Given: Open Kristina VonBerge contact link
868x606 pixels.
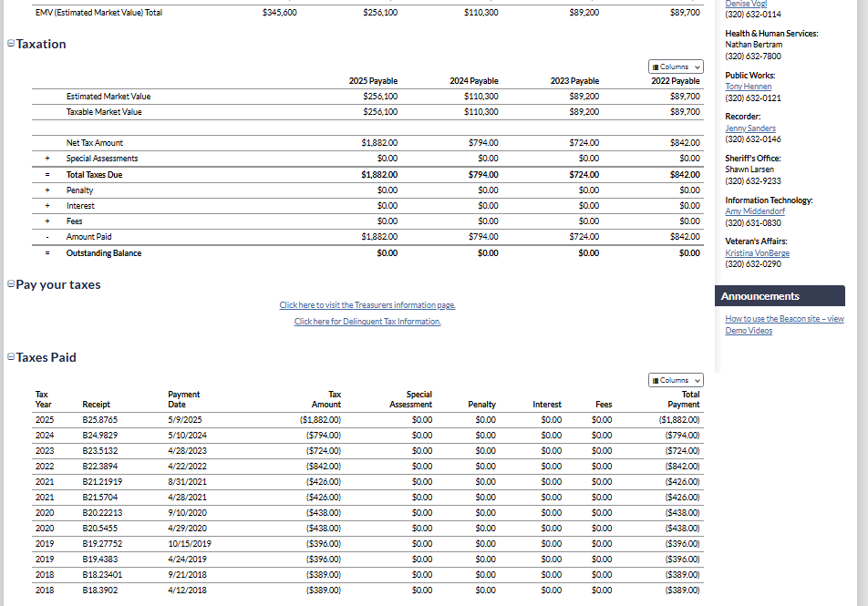Looking at the screenshot, I should pos(757,252).
